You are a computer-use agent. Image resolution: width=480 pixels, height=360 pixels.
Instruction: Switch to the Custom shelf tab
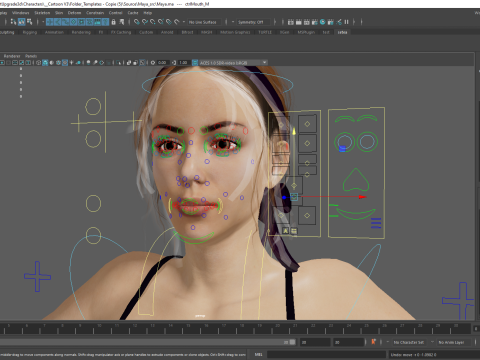146,32
